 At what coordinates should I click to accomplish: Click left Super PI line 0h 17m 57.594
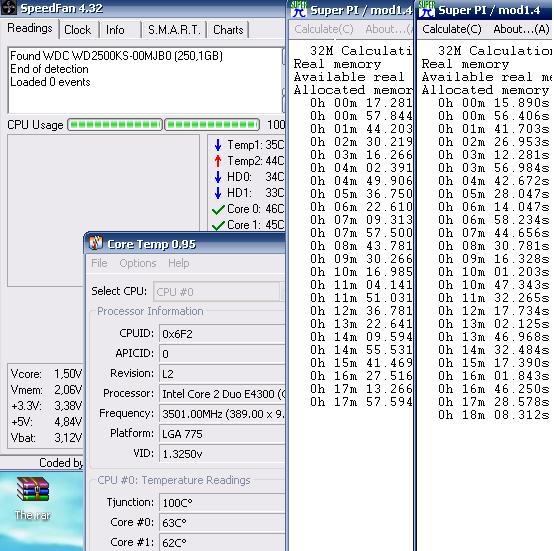(x=361, y=402)
